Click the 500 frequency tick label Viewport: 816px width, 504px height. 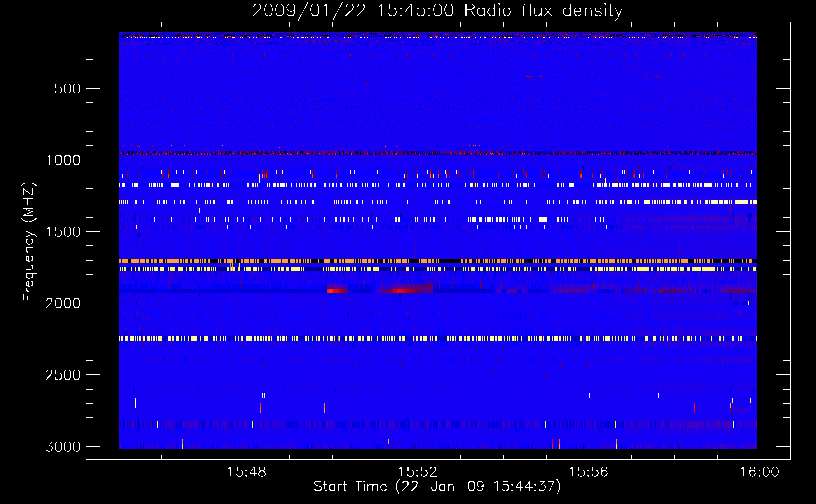point(68,89)
